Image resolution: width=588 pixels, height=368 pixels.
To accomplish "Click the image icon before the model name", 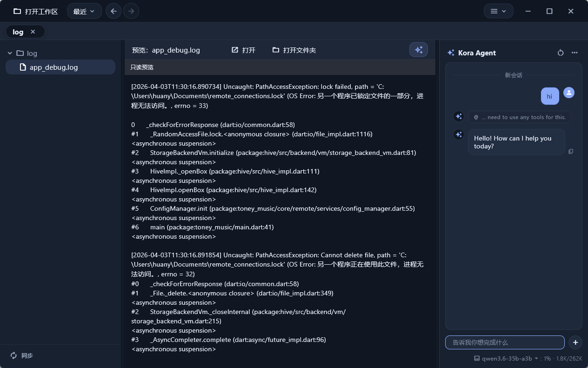I will [477, 359].
